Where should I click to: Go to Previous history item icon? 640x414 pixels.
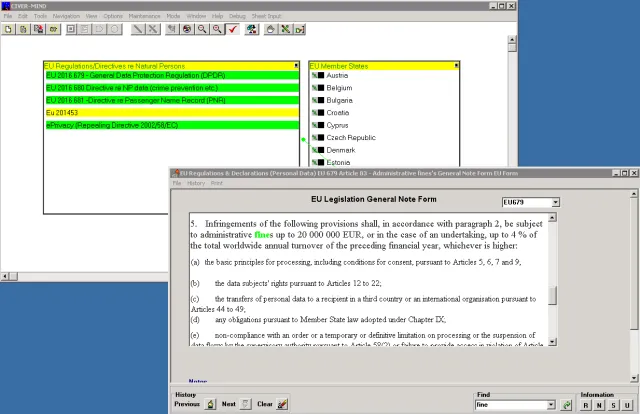(211, 404)
